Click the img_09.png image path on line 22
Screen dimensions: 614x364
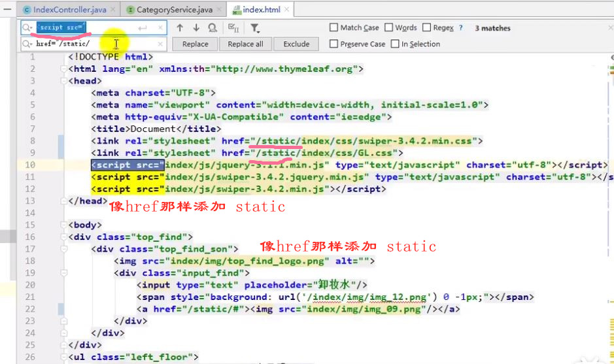click(x=364, y=309)
